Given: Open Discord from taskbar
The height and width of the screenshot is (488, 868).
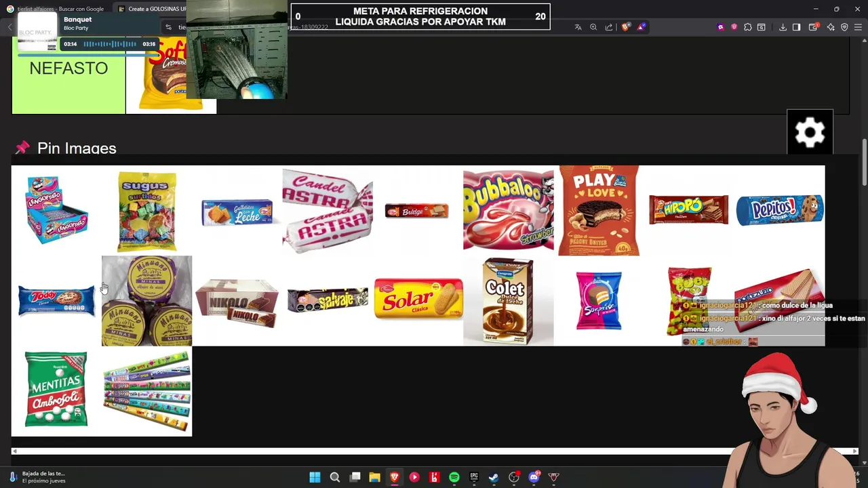Looking at the screenshot, I should [534, 477].
